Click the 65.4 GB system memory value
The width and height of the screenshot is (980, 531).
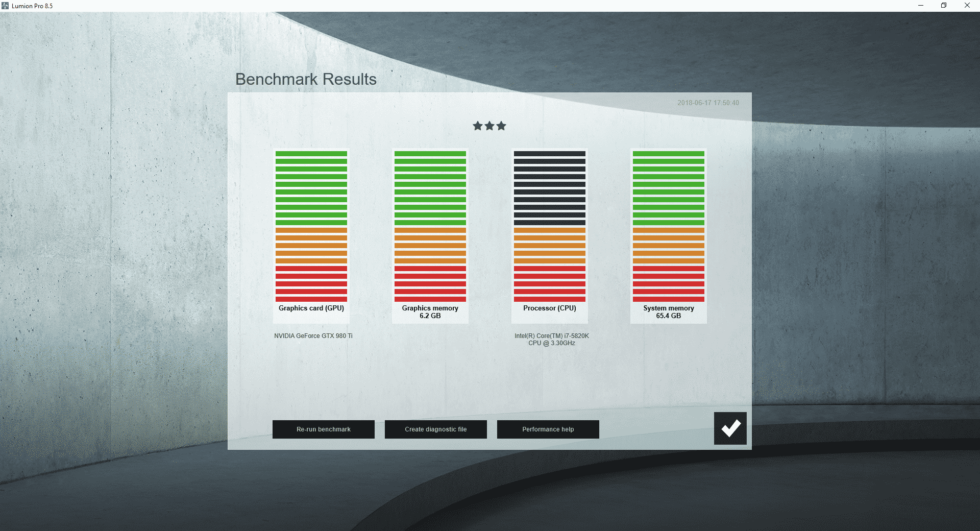point(669,316)
